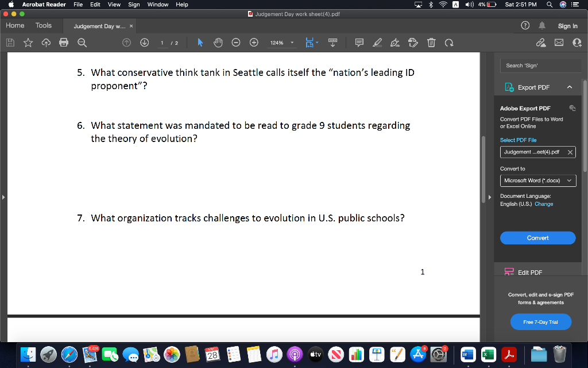Select the Hand tool in the toolbar
The image size is (588, 368).
tap(218, 42)
